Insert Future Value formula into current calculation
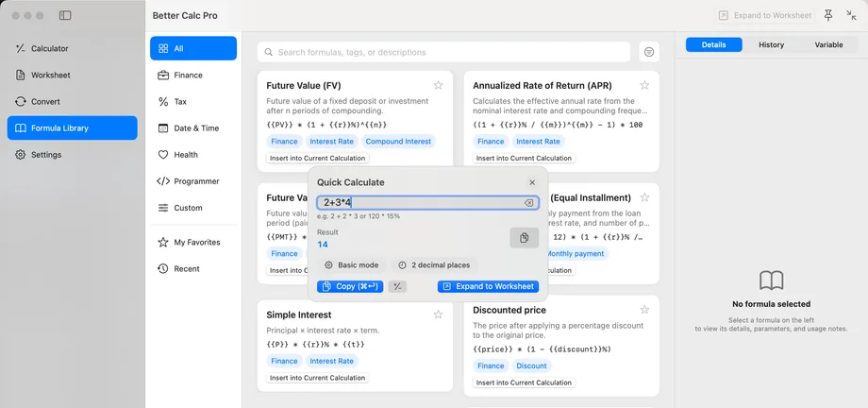The height and width of the screenshot is (408, 868). 318,158
